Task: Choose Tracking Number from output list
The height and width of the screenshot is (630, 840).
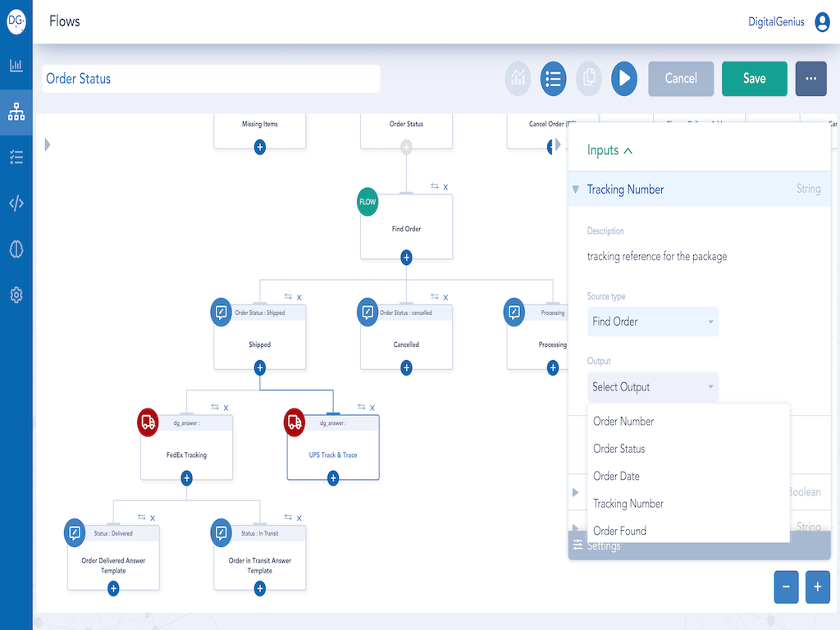Action: (628, 504)
